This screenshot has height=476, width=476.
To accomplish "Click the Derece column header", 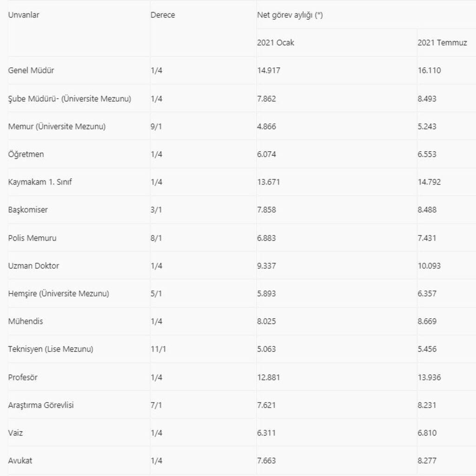I will click(x=163, y=15).
